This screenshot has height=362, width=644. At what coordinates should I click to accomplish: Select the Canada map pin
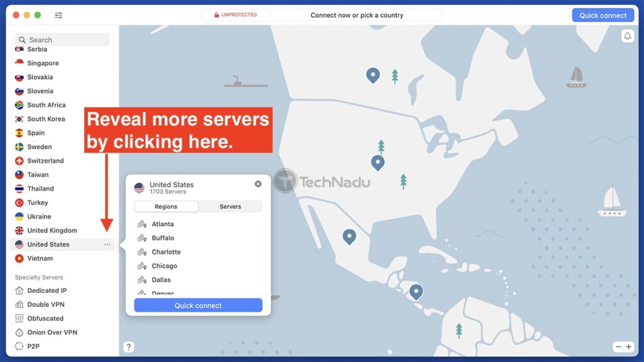pos(373,75)
